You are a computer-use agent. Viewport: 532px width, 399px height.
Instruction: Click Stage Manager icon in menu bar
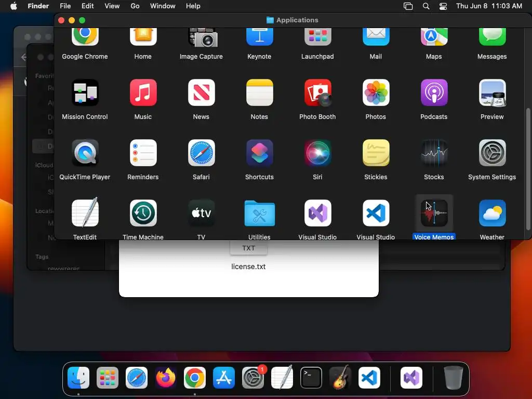(408, 6)
